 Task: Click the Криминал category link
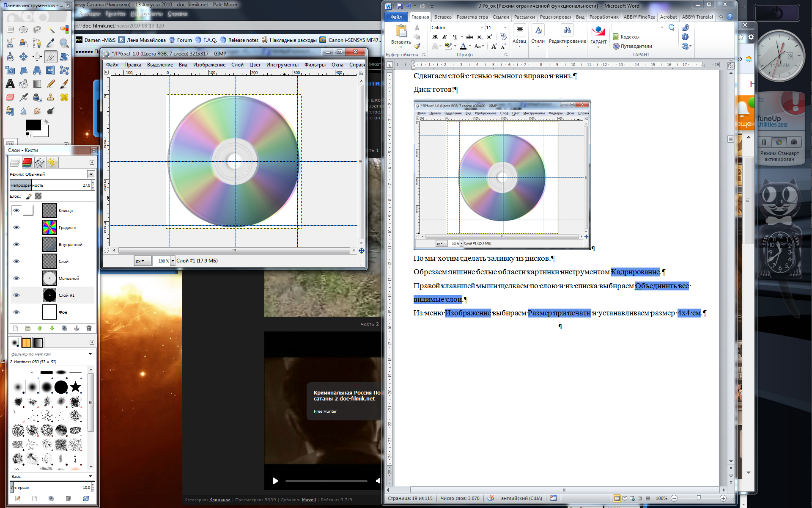pos(220,500)
